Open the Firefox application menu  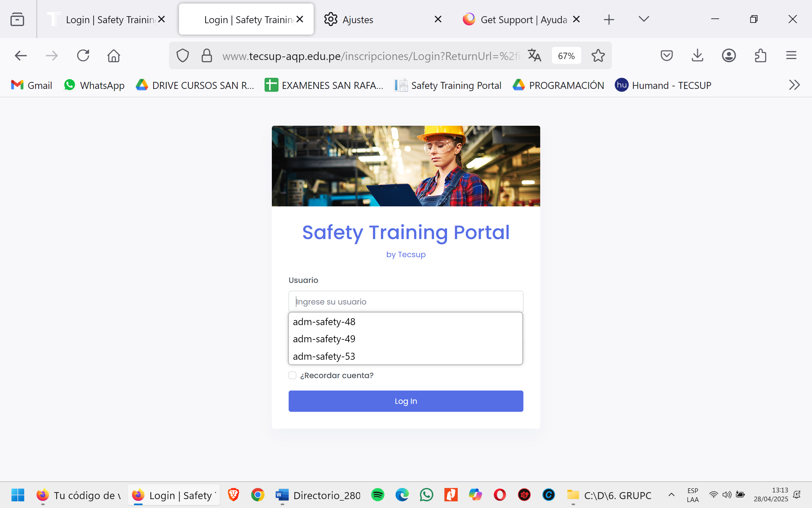click(791, 56)
